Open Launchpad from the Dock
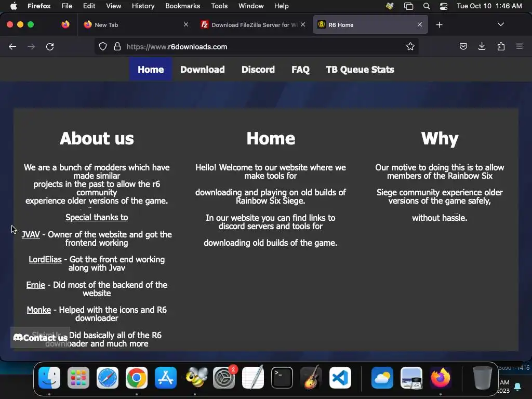 (x=78, y=378)
